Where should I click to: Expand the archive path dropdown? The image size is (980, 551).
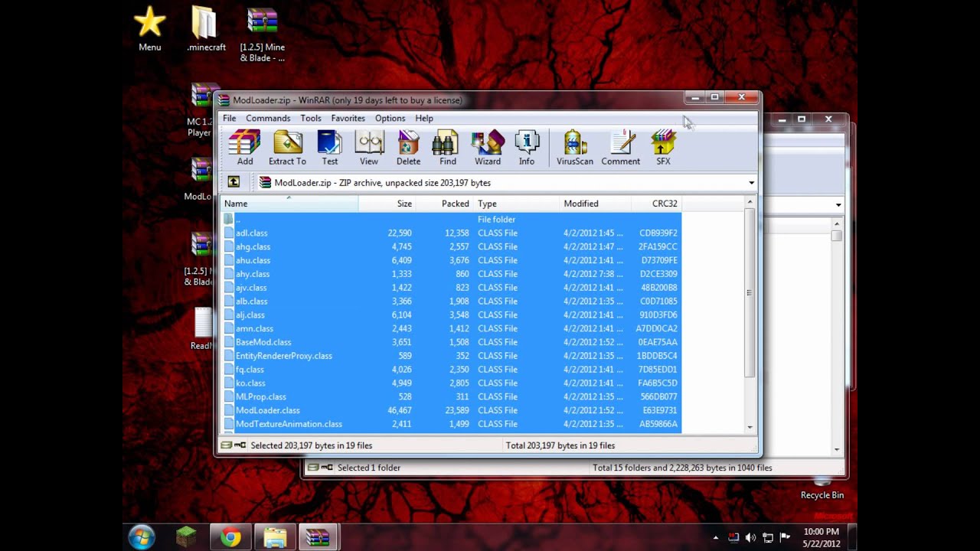point(751,183)
